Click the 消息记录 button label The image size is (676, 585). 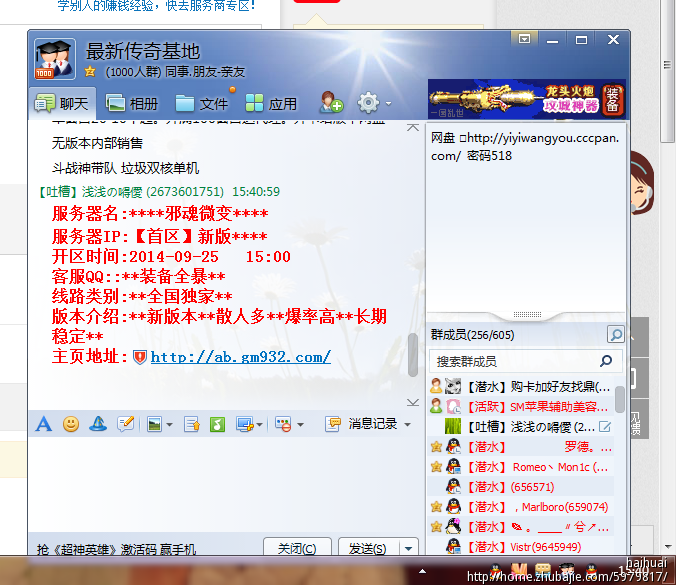tap(372, 424)
